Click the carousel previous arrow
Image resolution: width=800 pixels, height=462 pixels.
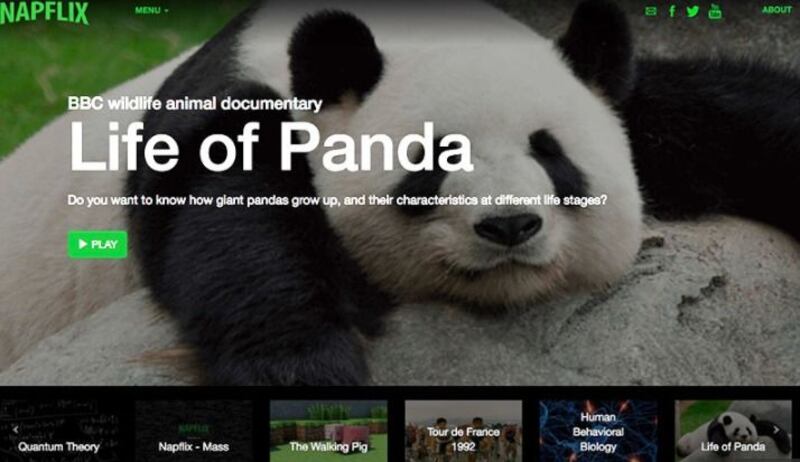point(15,429)
